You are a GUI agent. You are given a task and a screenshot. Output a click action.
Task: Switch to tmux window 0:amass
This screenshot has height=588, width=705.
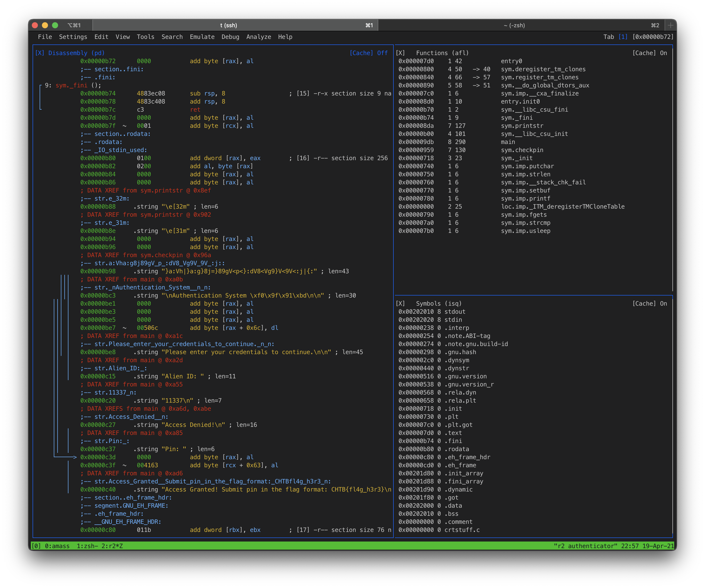point(57,546)
